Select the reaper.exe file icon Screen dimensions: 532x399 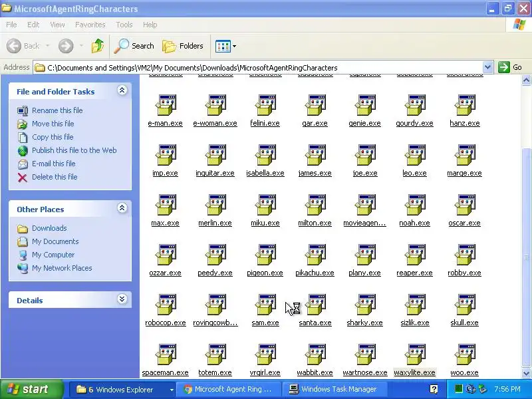pos(415,255)
